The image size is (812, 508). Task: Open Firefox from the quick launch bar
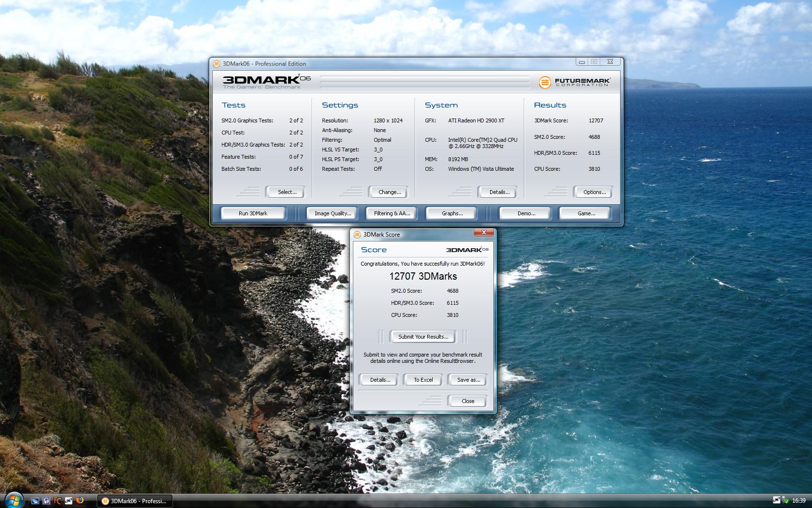pos(80,501)
